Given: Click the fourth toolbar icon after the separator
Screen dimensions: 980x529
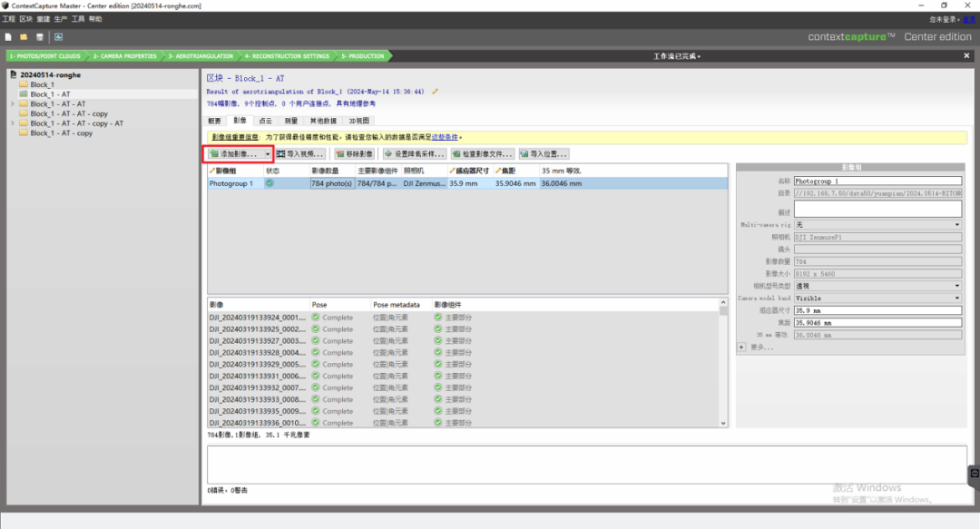Looking at the screenshot, I should pos(59,37).
